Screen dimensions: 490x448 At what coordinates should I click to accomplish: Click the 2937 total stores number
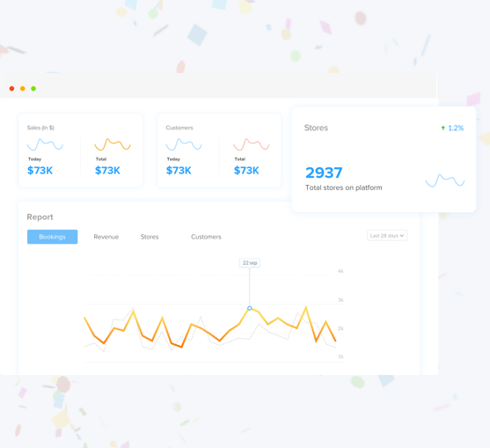324,173
